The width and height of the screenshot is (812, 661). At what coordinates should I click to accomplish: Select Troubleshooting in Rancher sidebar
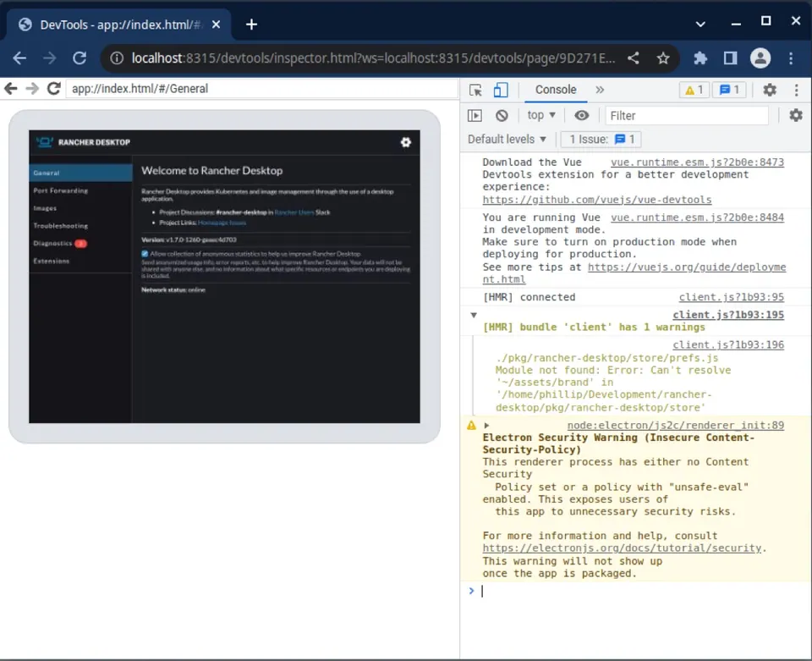click(81, 226)
